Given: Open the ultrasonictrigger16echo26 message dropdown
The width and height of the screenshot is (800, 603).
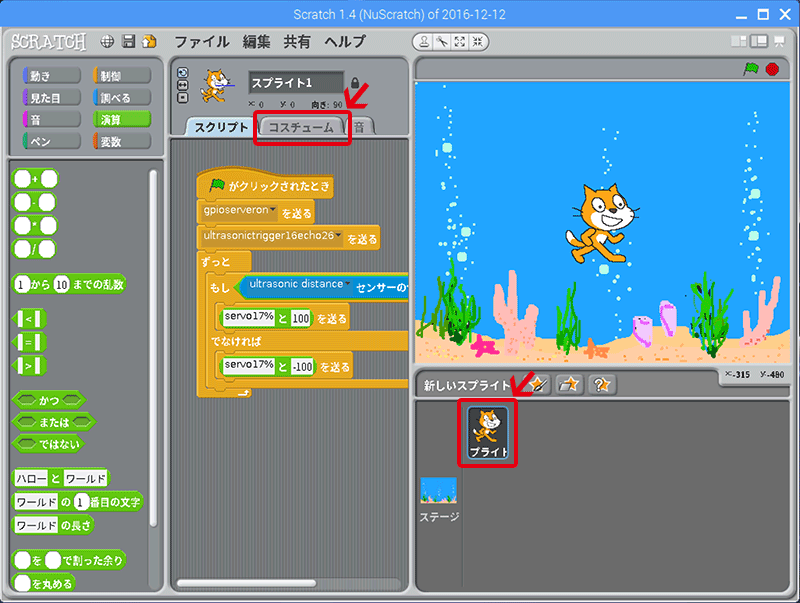Looking at the screenshot, I should [339, 238].
